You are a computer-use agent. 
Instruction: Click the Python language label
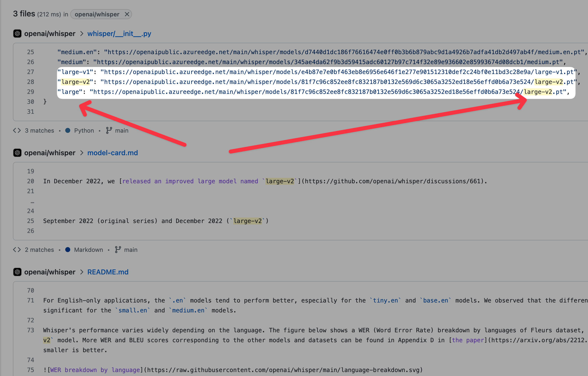pyautogui.click(x=84, y=131)
